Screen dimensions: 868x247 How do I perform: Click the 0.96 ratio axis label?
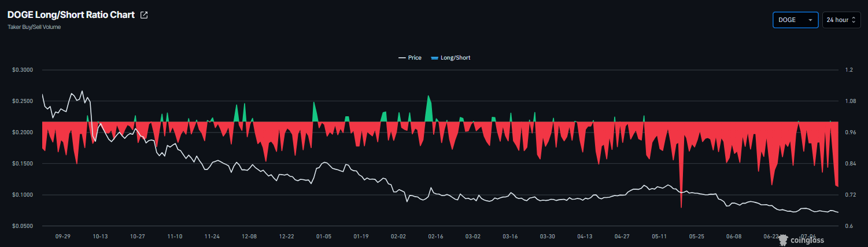(x=850, y=132)
